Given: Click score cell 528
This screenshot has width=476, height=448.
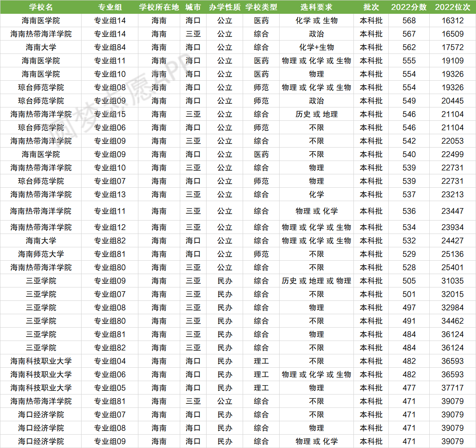Looking at the screenshot, I should pos(409,267).
